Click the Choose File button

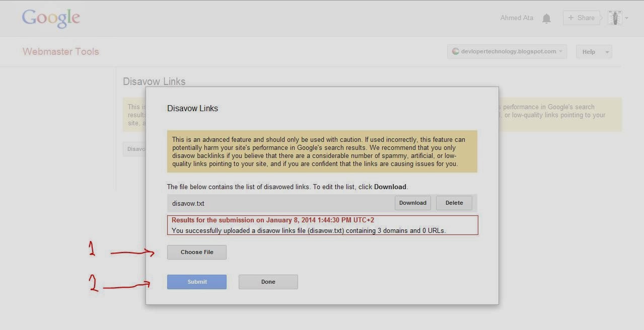(x=197, y=252)
